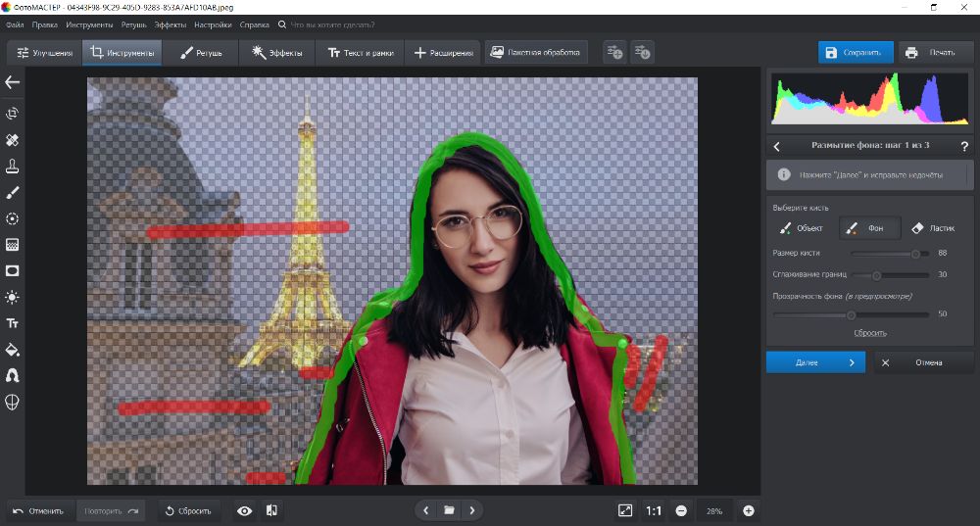Image resolution: width=980 pixels, height=526 pixels.
Task: Switch to the 'Ретушь' tab
Action: 201,52
